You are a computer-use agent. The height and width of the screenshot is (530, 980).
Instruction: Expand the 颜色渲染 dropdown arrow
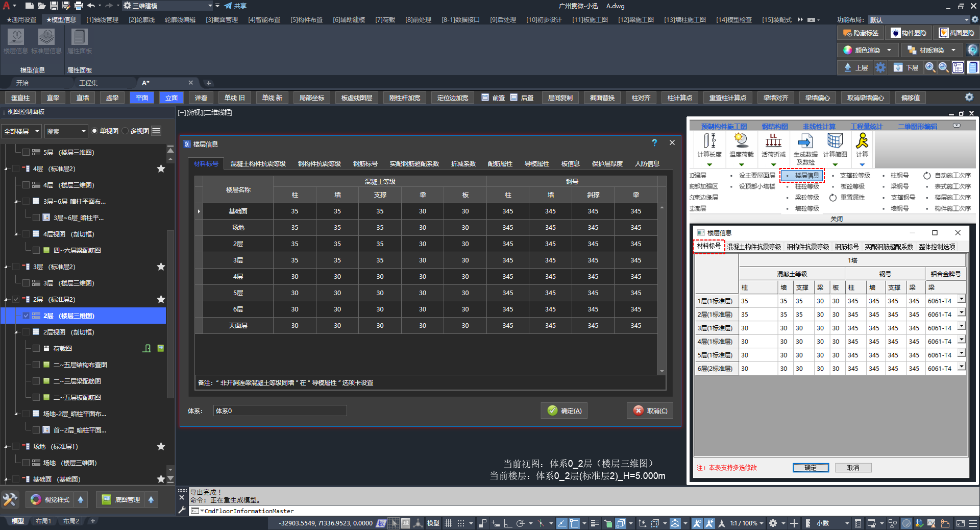(889, 50)
